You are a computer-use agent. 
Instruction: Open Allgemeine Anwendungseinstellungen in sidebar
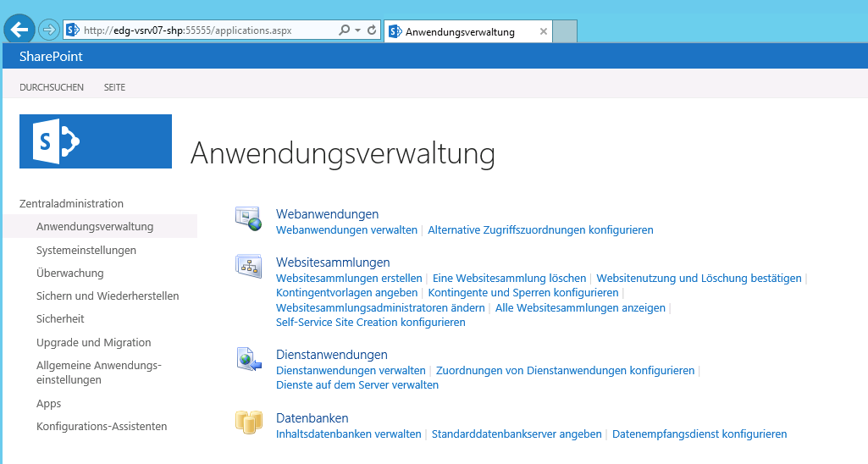(x=98, y=373)
